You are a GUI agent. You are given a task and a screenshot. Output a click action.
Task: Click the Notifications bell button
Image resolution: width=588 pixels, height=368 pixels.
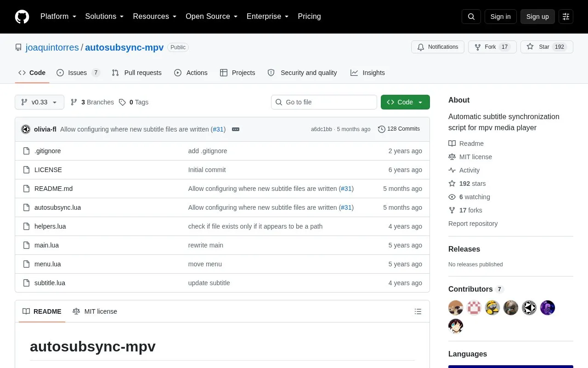(438, 47)
